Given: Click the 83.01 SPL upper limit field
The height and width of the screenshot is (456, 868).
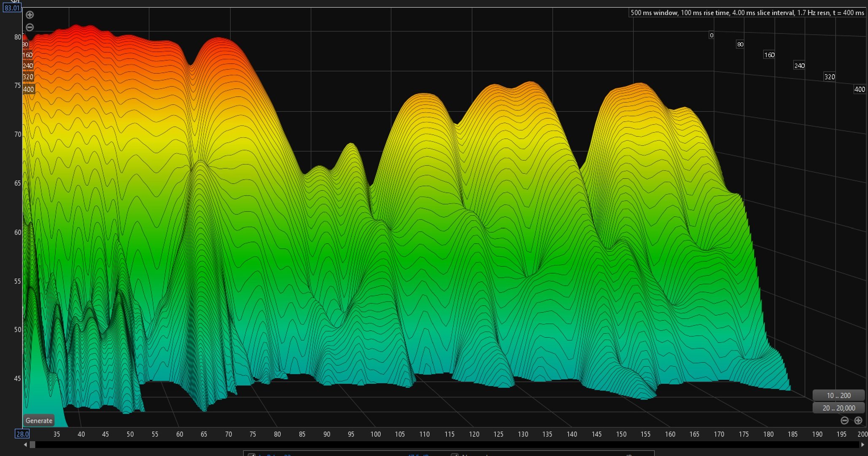Looking at the screenshot, I should coord(12,8).
